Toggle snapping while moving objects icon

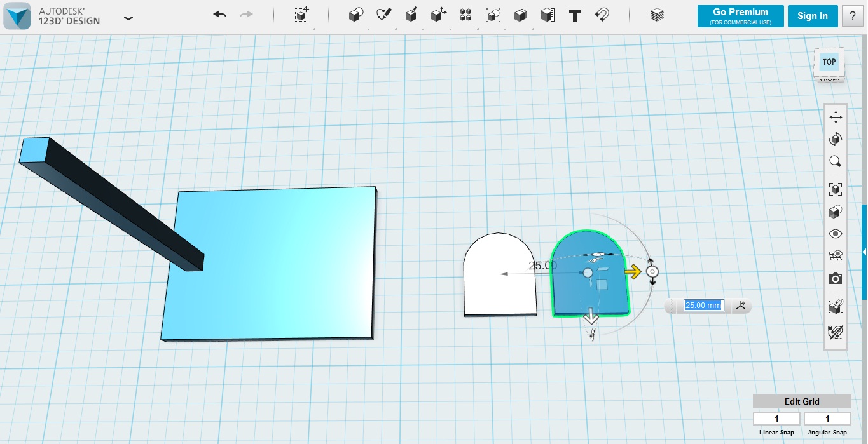(836, 307)
